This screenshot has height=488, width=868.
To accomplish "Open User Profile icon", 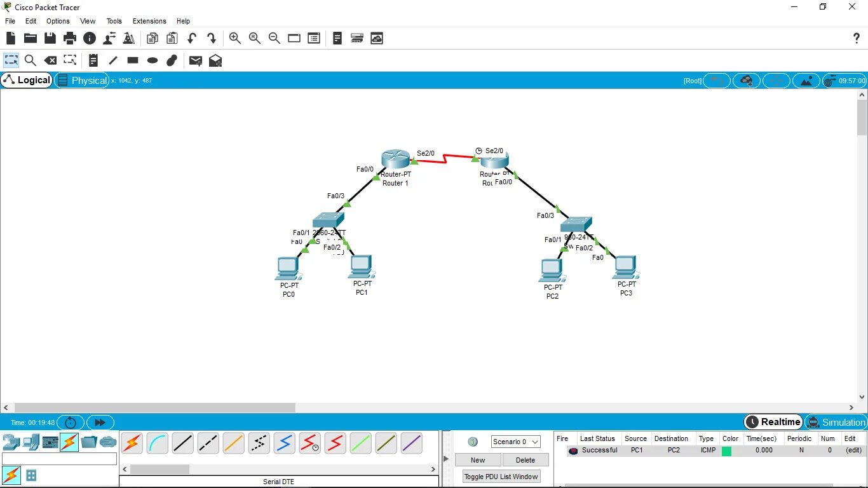I will tap(109, 38).
